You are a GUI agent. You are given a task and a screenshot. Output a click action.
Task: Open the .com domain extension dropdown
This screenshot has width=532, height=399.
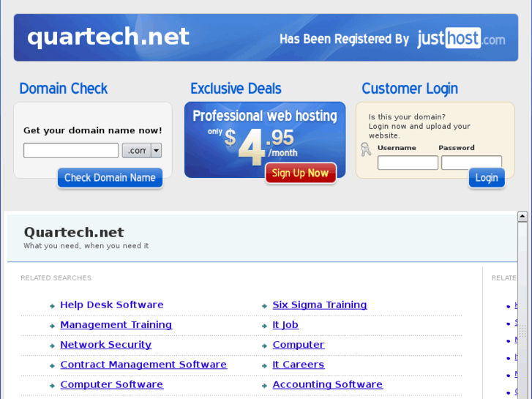click(x=142, y=150)
